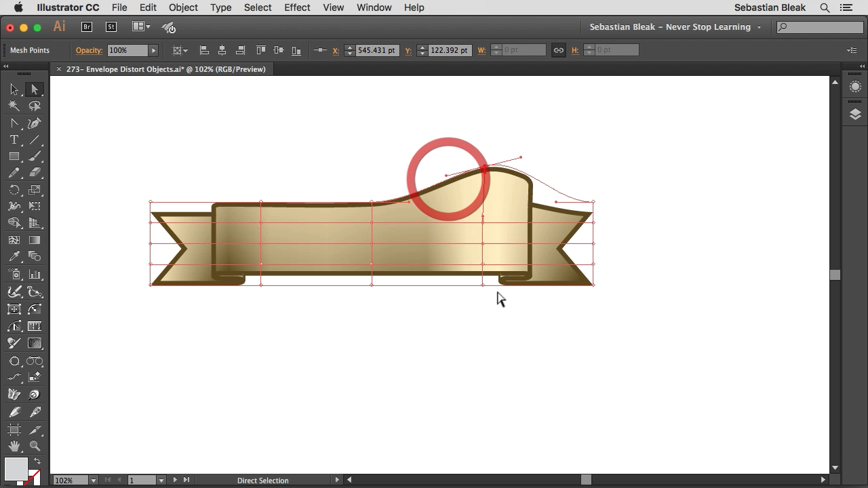Open Adobe Bridge via Br icon
Screen dimensions: 868x488
coord(87,27)
